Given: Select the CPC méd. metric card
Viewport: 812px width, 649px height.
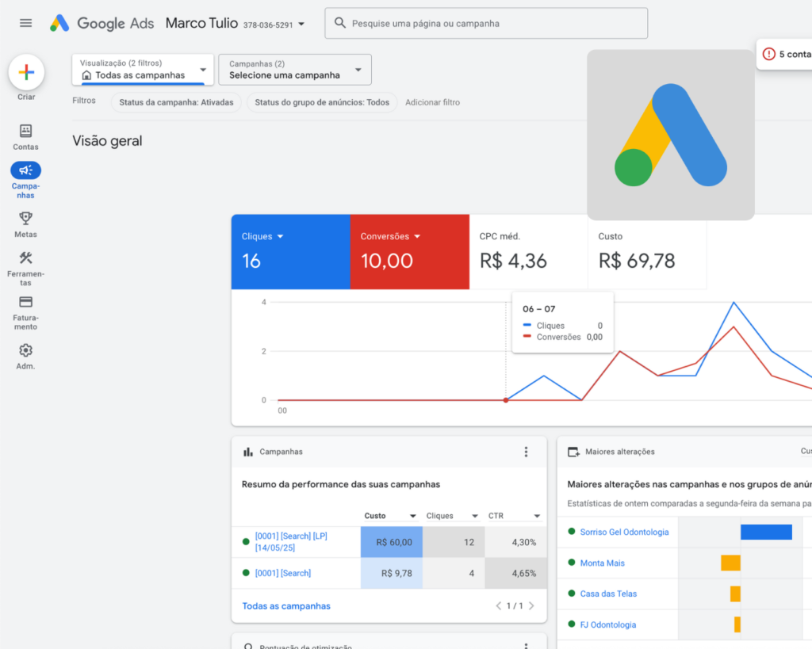Looking at the screenshot, I should click(x=528, y=251).
